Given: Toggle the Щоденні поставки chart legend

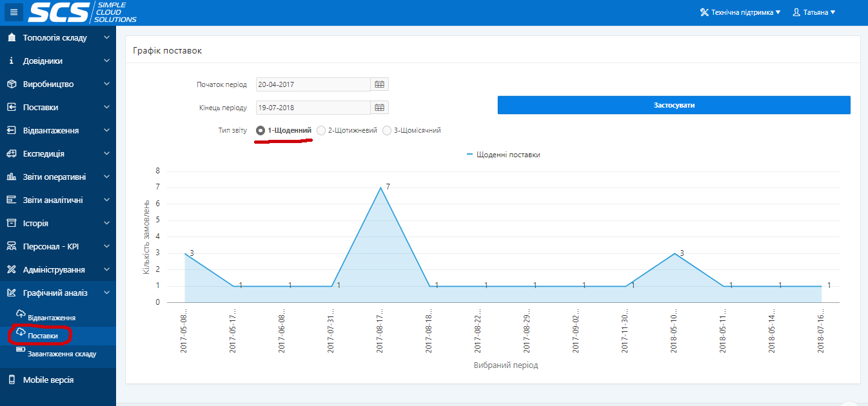Looking at the screenshot, I should click(x=503, y=155).
